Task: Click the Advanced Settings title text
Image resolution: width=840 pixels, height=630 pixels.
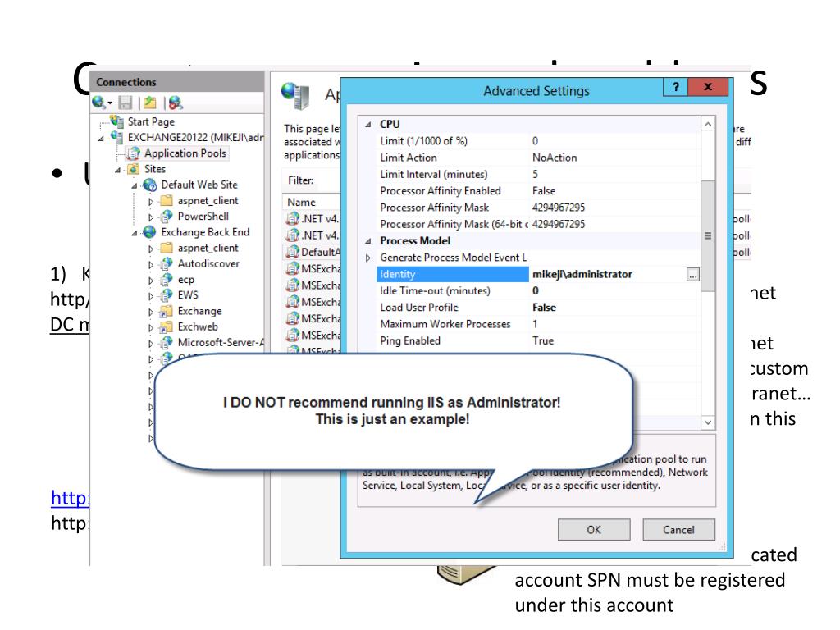Action: (x=536, y=91)
